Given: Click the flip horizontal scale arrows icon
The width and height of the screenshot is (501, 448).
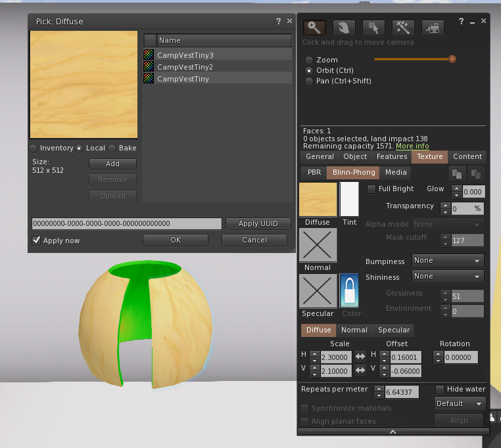Looking at the screenshot, I should (x=360, y=357).
